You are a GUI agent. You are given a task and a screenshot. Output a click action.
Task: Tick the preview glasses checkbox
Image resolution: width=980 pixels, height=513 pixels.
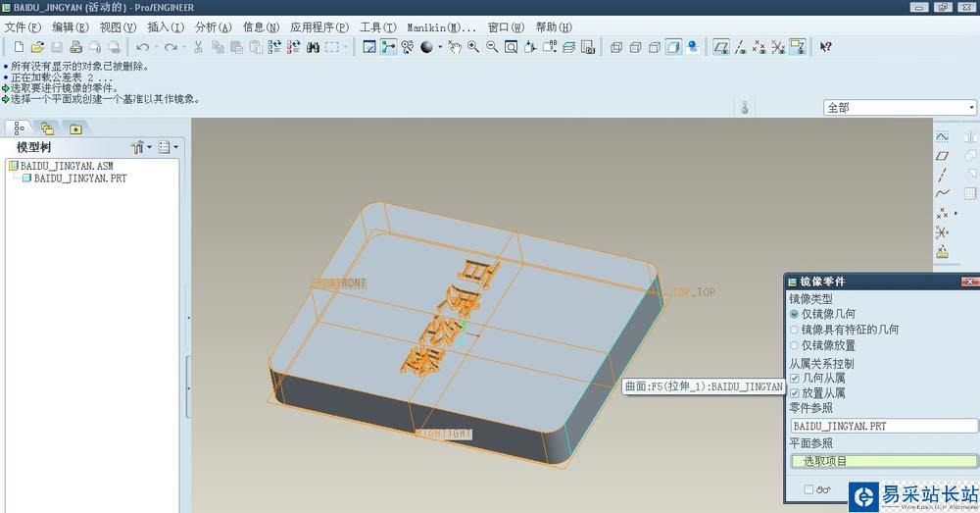tap(808, 489)
